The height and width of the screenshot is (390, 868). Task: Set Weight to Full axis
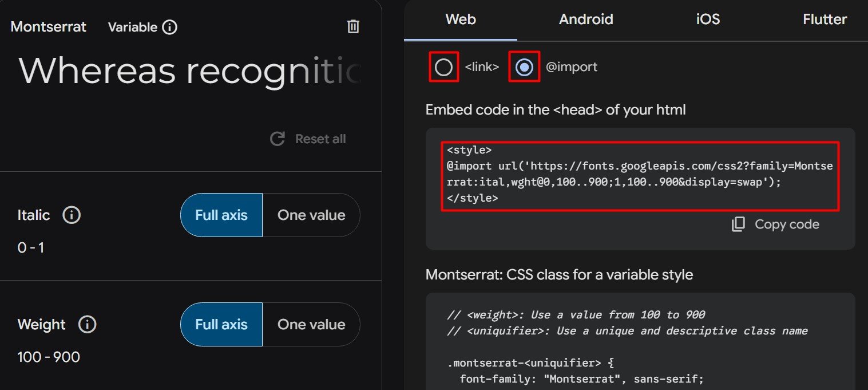pyautogui.click(x=221, y=325)
